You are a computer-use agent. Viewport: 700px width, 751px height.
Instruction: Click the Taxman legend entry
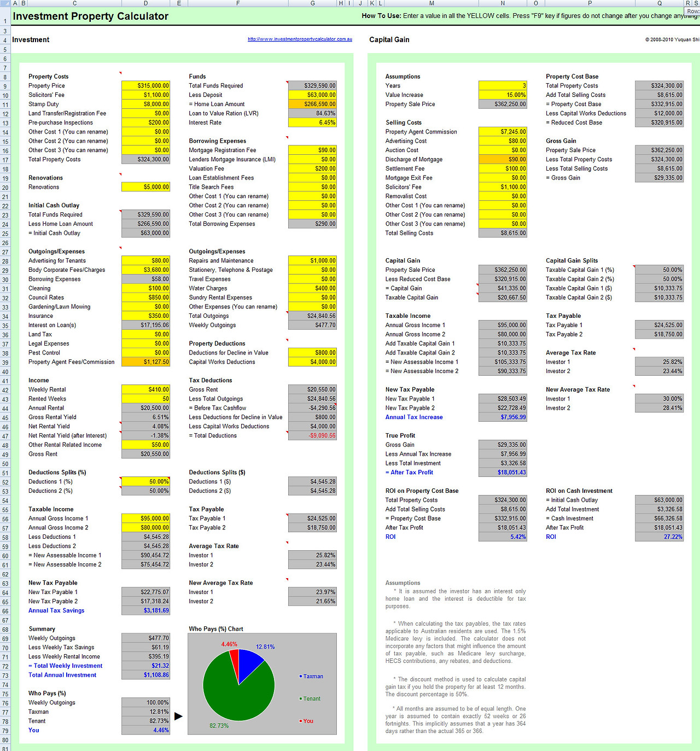311,677
